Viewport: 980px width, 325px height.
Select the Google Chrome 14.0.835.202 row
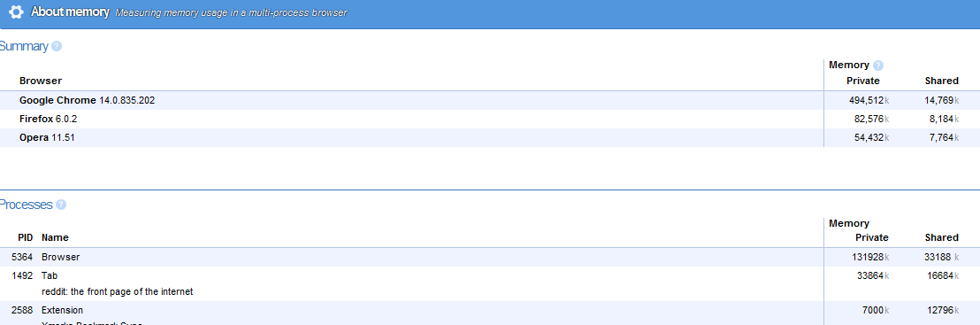490,100
